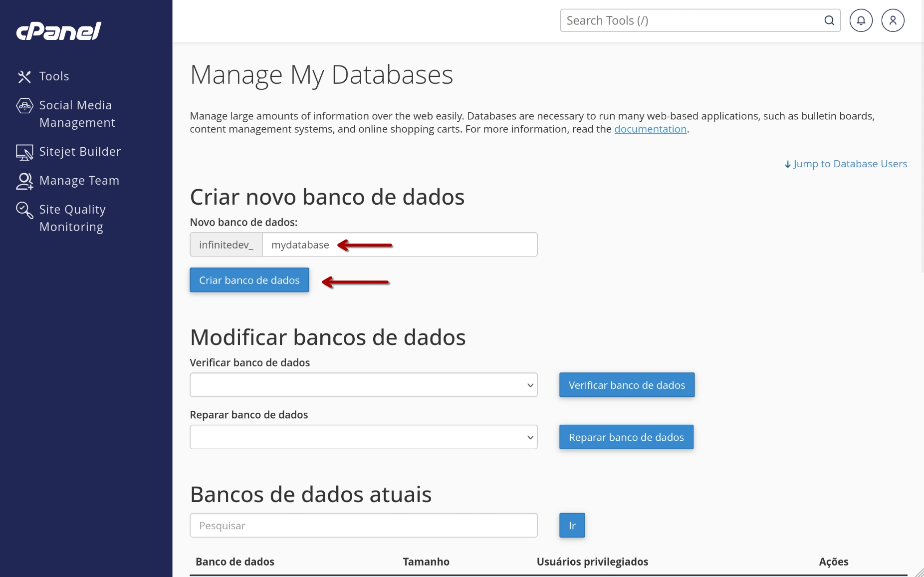This screenshot has height=577, width=924.
Task: Click the Sitejet Builder icon
Action: coord(24,152)
